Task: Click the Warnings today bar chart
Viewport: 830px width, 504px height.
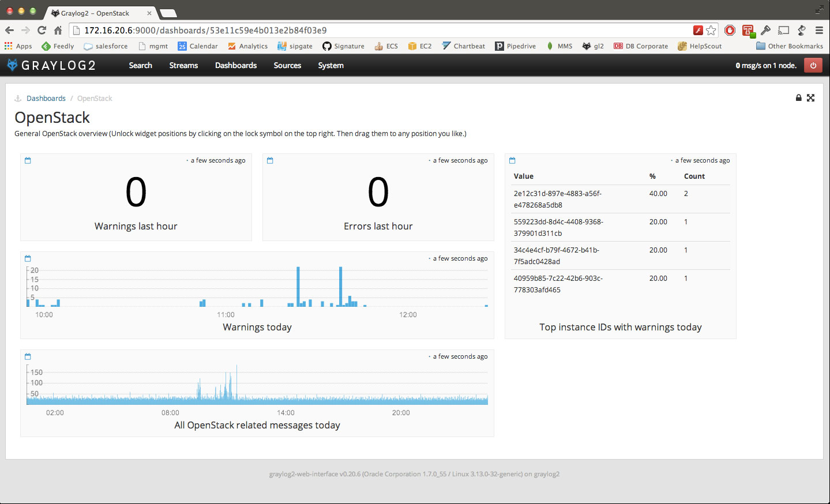Action: pyautogui.click(x=257, y=287)
